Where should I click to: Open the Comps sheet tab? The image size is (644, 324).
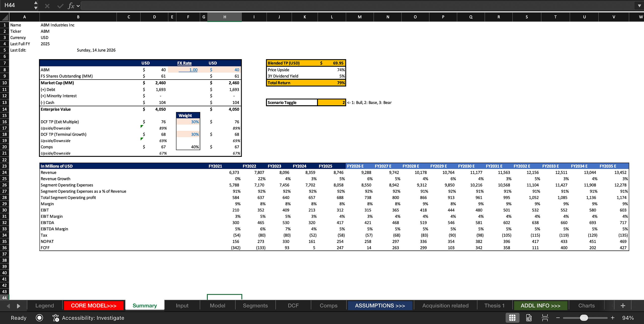(328, 306)
